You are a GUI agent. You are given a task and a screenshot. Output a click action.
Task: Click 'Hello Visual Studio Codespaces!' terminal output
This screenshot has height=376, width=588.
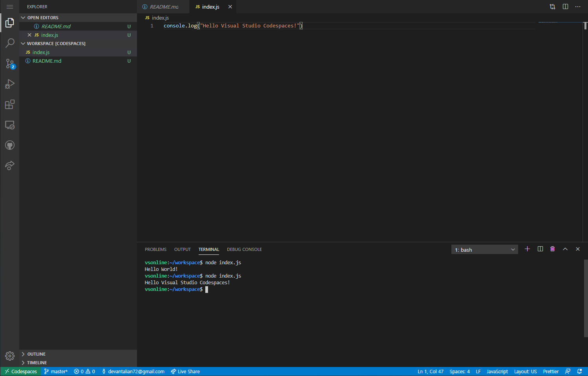tap(187, 283)
